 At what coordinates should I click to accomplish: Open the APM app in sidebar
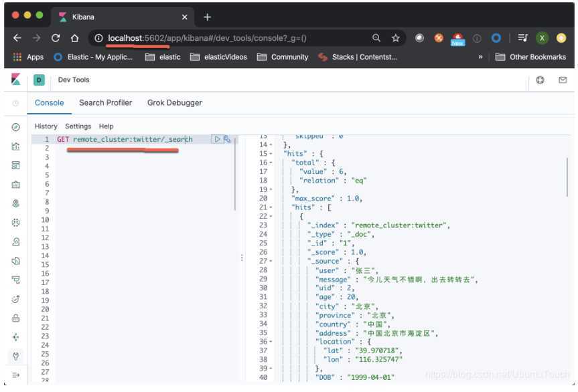pyautogui.click(x=16, y=280)
